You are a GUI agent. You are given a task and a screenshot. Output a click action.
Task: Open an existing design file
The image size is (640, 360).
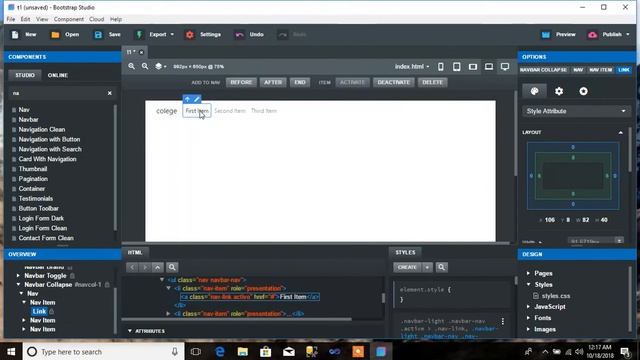(x=65, y=35)
